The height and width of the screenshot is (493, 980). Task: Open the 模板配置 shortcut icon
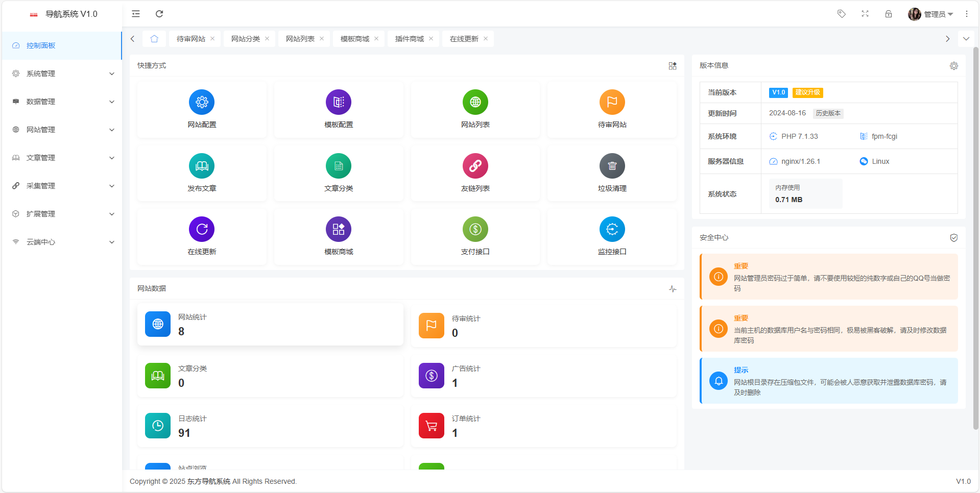339,102
